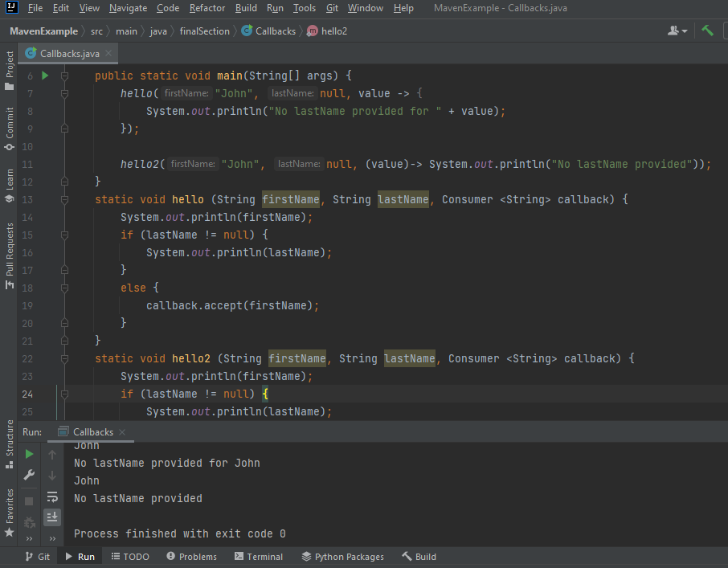Image resolution: width=728 pixels, height=568 pixels.
Task: Click Callbacks class breadcrumb
Action: [269, 31]
